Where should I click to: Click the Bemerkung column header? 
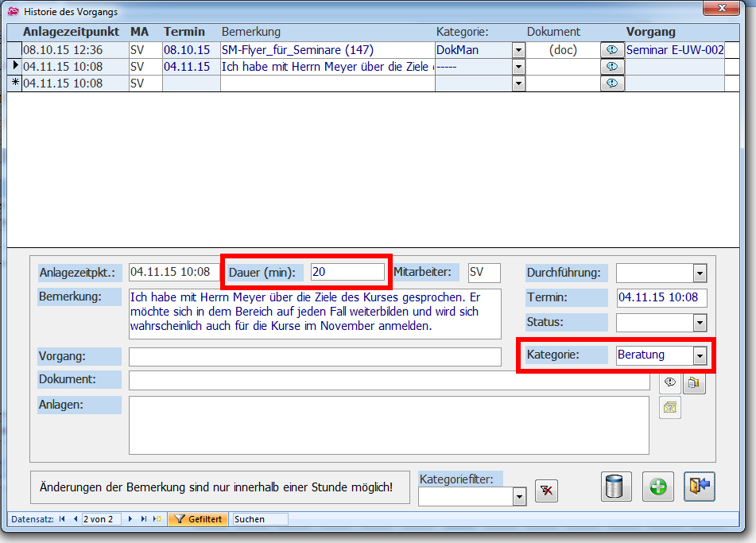251,32
